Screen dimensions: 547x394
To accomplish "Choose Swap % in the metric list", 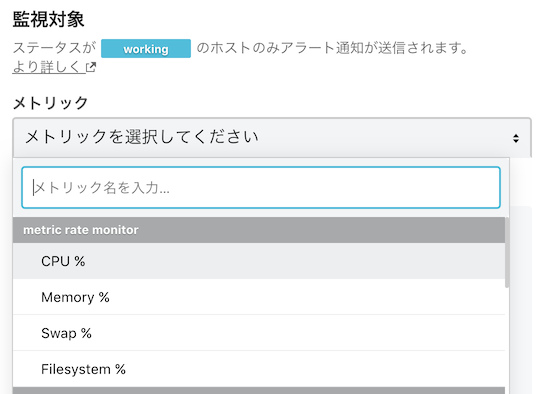I will pyautogui.click(x=259, y=333).
